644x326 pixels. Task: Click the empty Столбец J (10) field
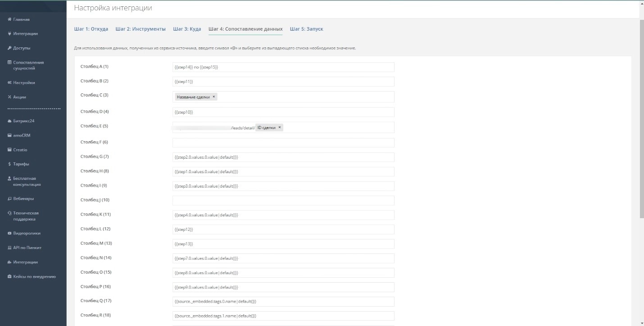point(283,200)
